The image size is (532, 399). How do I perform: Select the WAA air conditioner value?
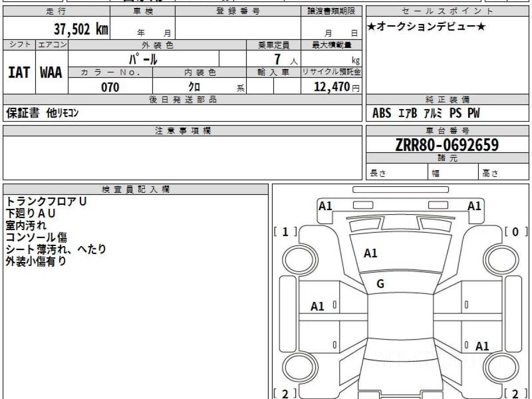[51, 73]
